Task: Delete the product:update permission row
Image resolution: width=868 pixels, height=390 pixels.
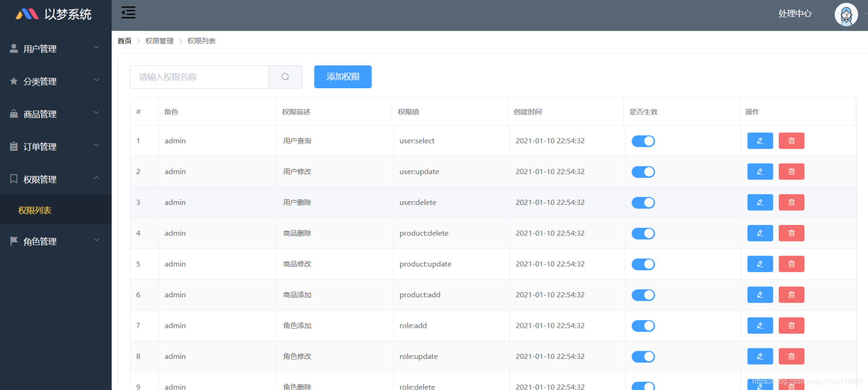Action: point(791,264)
